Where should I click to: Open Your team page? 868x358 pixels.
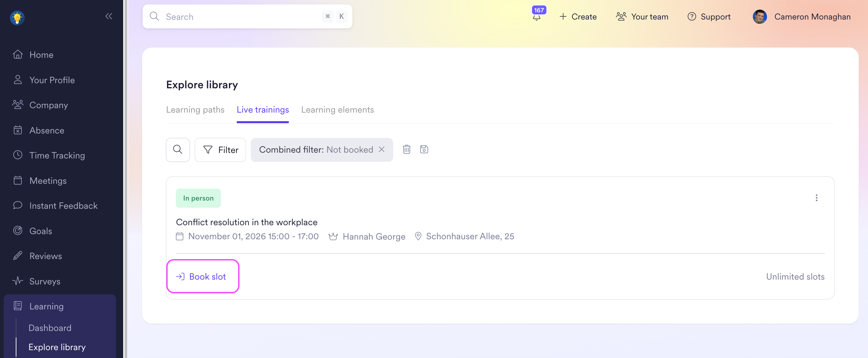[x=642, y=17]
